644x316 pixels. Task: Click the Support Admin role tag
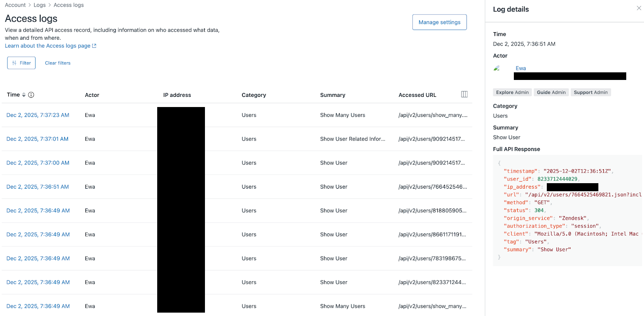point(590,92)
